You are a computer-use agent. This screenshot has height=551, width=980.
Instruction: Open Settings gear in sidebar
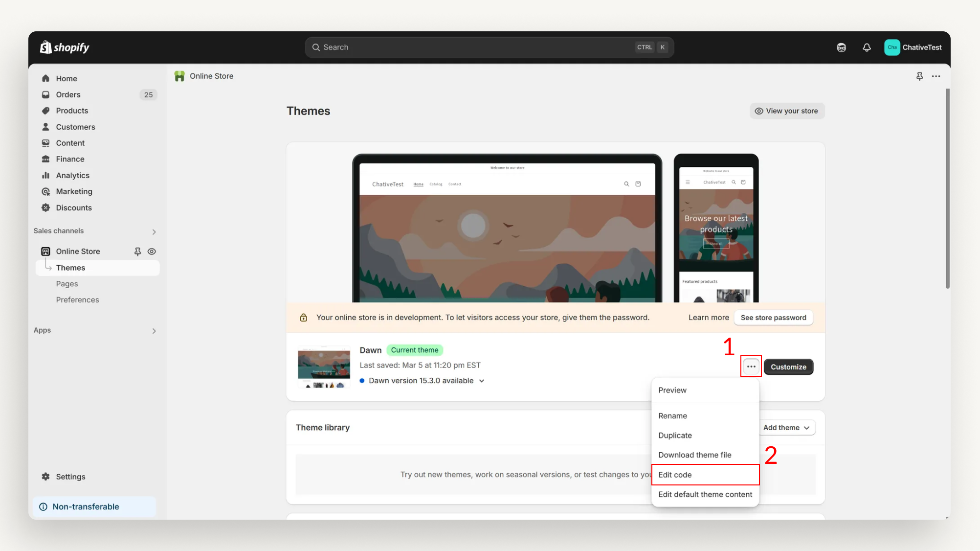point(46,477)
